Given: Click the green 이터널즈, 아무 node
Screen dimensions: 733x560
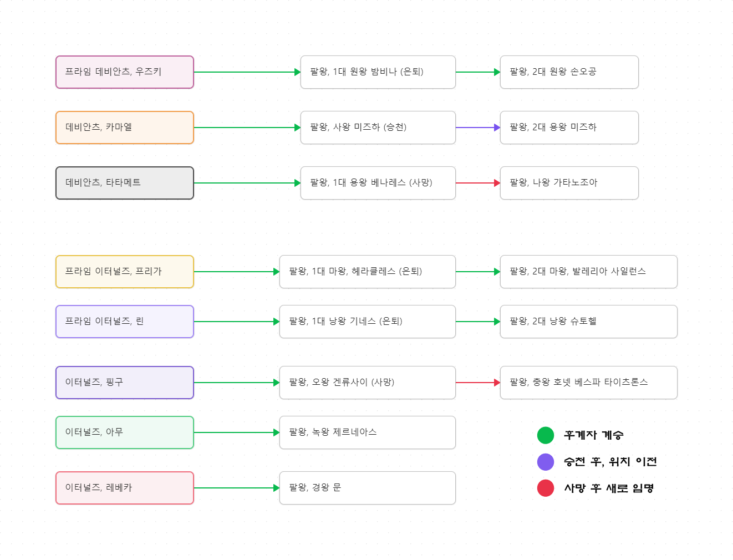Looking at the screenshot, I should pos(125,432).
